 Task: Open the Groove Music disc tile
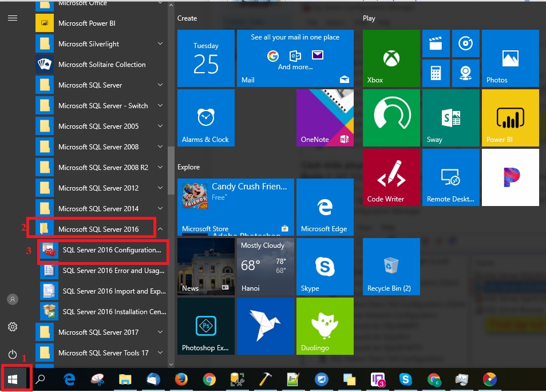point(465,43)
